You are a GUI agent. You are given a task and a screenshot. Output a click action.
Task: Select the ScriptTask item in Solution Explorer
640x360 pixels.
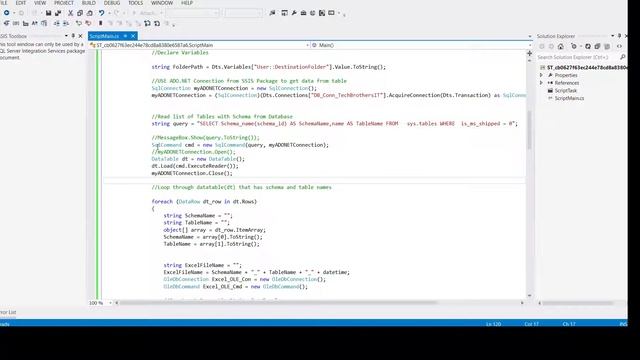click(565, 91)
